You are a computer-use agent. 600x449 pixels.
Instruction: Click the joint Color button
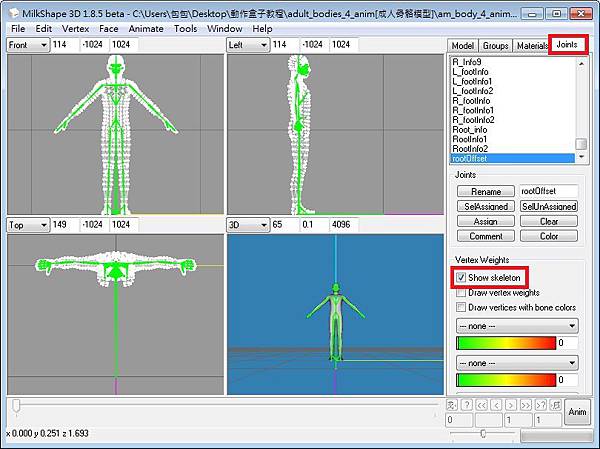pyautogui.click(x=549, y=236)
